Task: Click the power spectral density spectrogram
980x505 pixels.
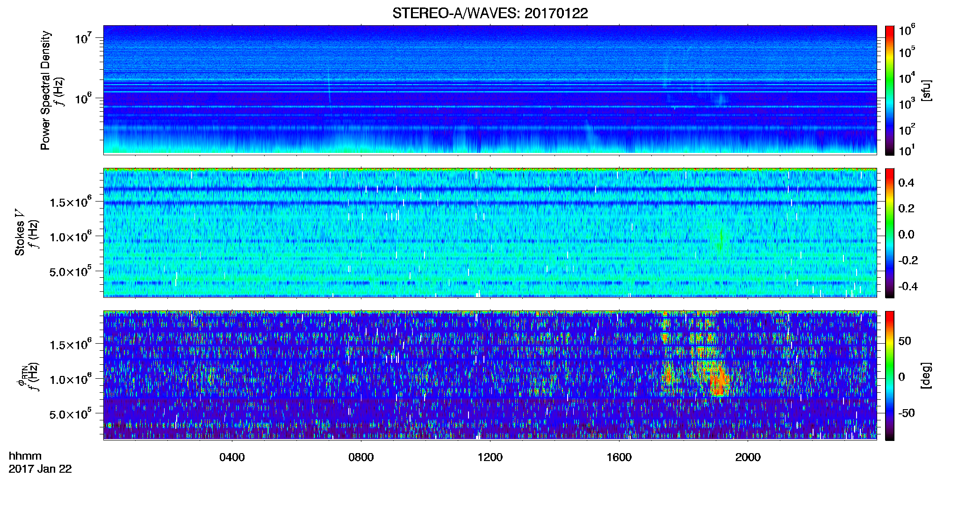Action: [490, 90]
